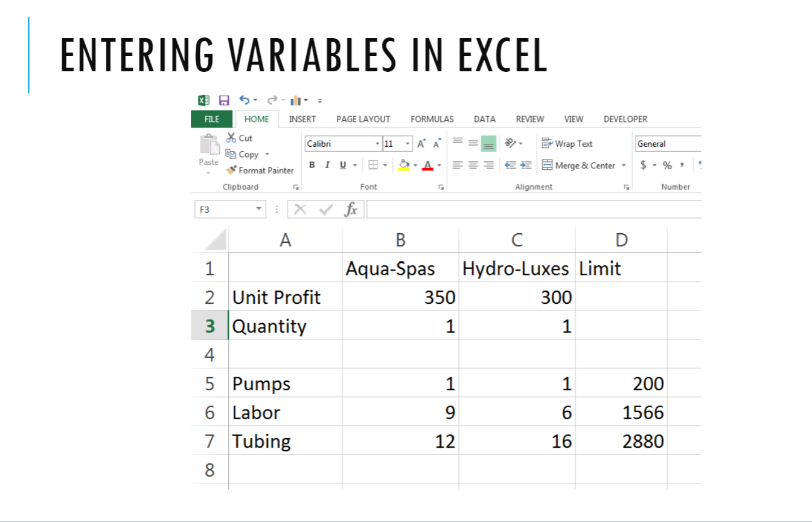The height and width of the screenshot is (522, 812).
Task: Open the Insert Function fx icon
Action: pyautogui.click(x=351, y=208)
